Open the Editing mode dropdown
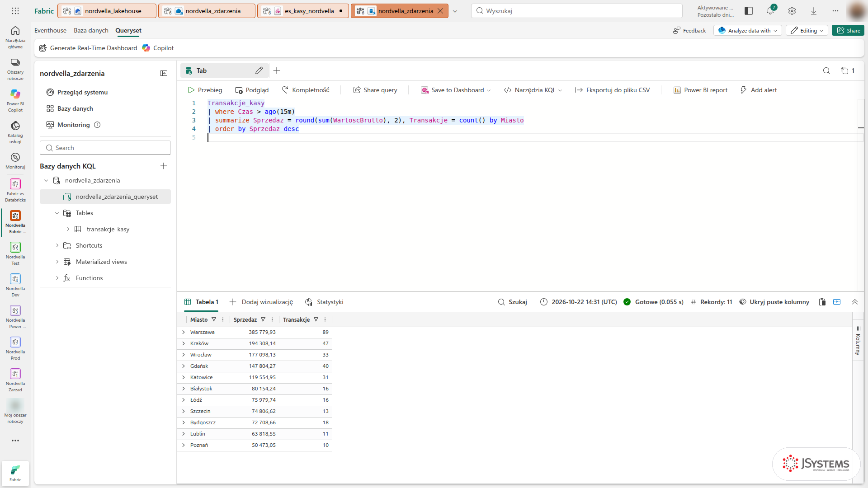 (807, 30)
